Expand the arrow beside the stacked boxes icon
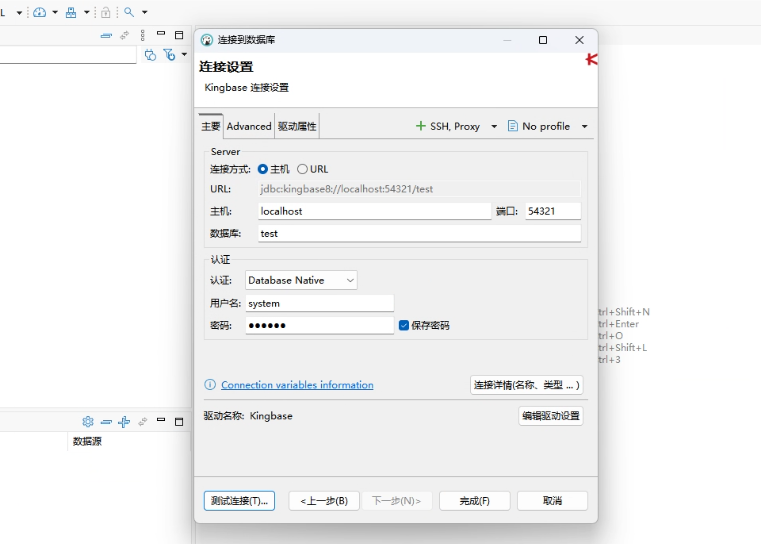 point(86,12)
